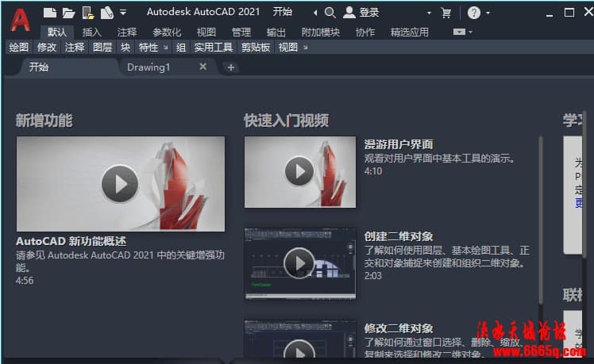Expand the dropdown next to 登录
594x364 pixels.
click(429, 13)
